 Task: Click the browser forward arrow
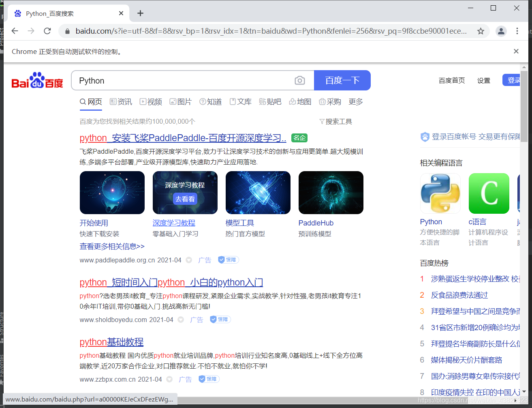click(31, 31)
